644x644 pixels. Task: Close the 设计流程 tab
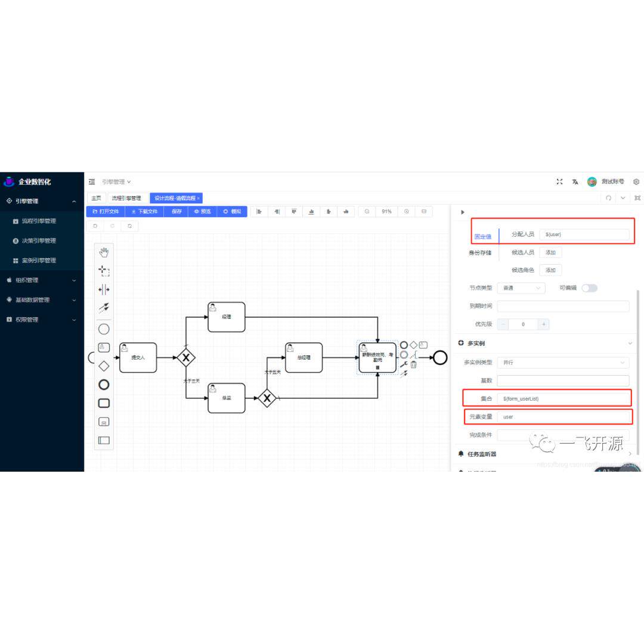coord(199,199)
